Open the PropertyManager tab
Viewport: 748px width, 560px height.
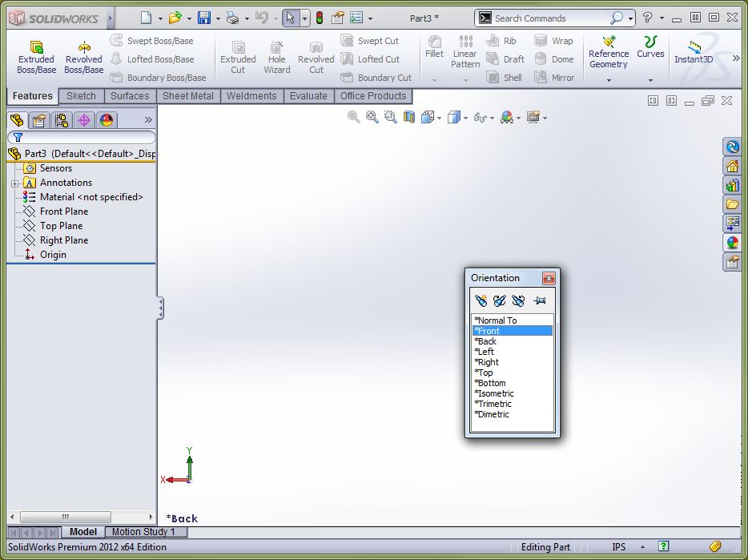(x=39, y=120)
